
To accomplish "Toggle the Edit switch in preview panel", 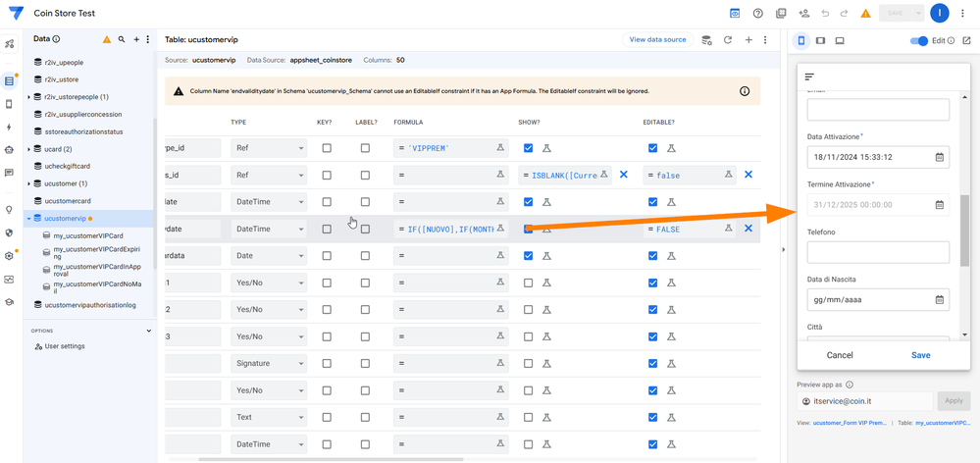I will tap(919, 40).
